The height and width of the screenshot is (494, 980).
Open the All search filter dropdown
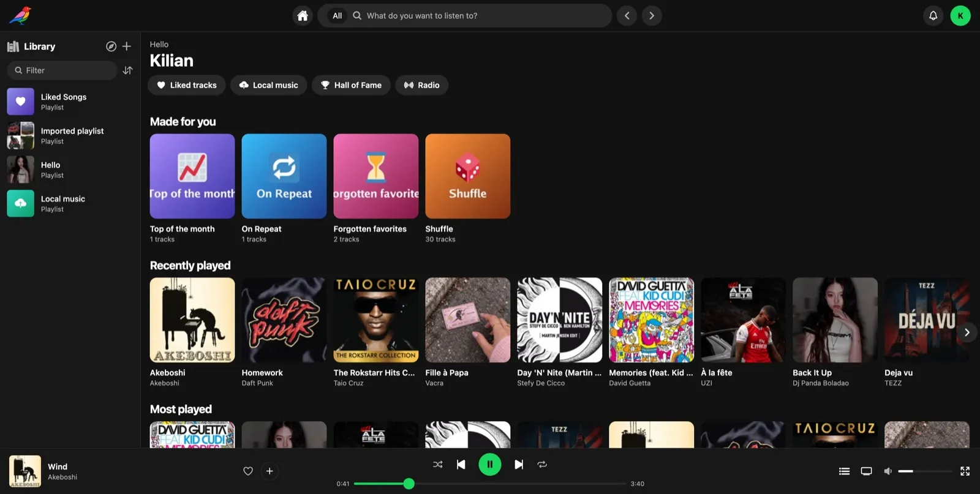click(337, 16)
